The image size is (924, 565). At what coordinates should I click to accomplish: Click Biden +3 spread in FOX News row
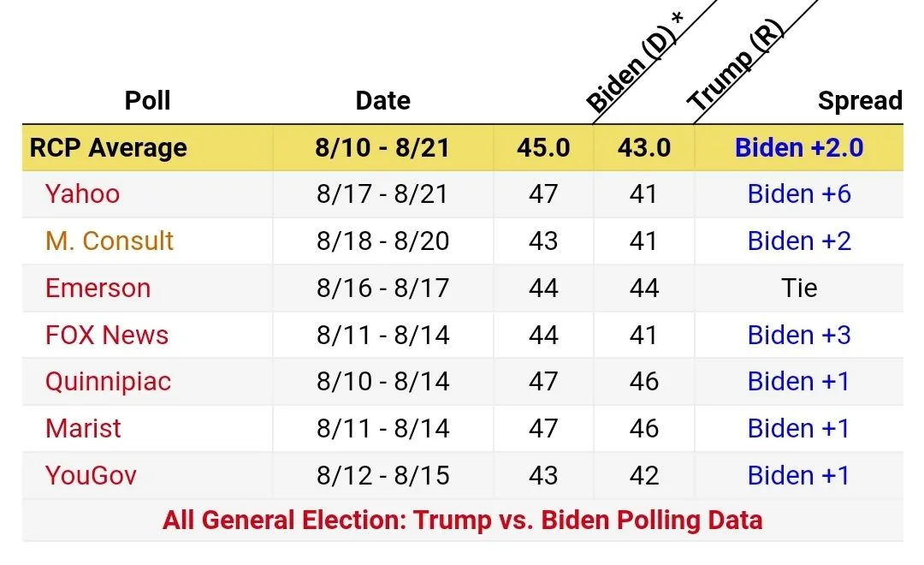799,335
